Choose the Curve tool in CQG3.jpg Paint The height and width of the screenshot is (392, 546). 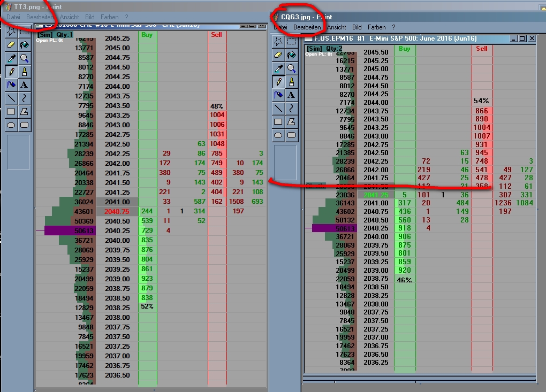click(291, 109)
